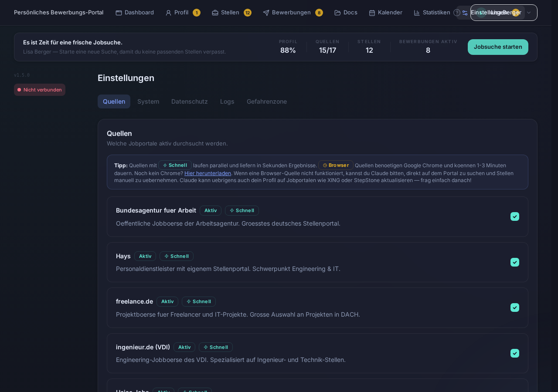The height and width of the screenshot is (392, 558).
Task: Open the Logs tab
Action: pos(227,101)
